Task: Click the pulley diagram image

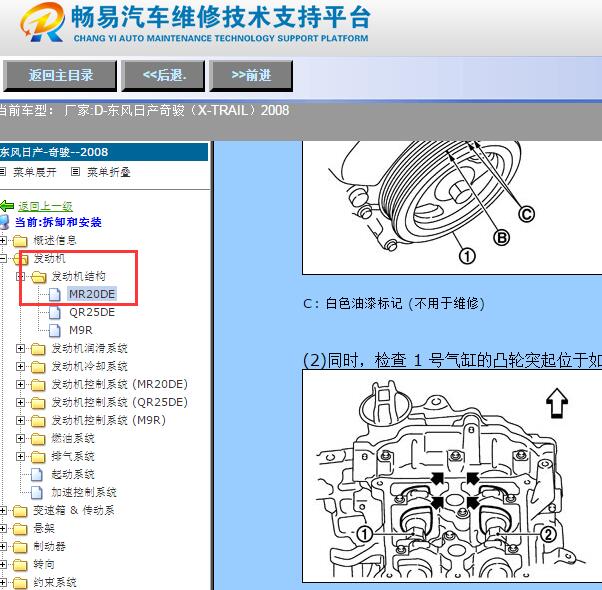Action: tap(452, 207)
